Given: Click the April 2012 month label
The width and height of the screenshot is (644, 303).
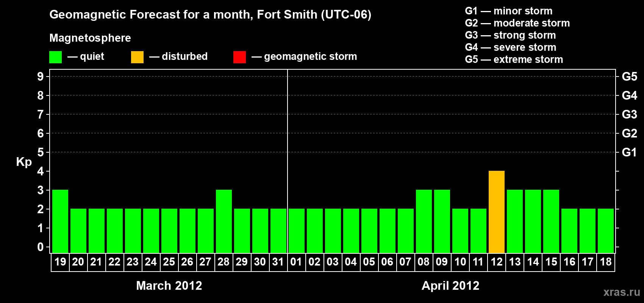Looking at the screenshot, I should tap(450, 286).
